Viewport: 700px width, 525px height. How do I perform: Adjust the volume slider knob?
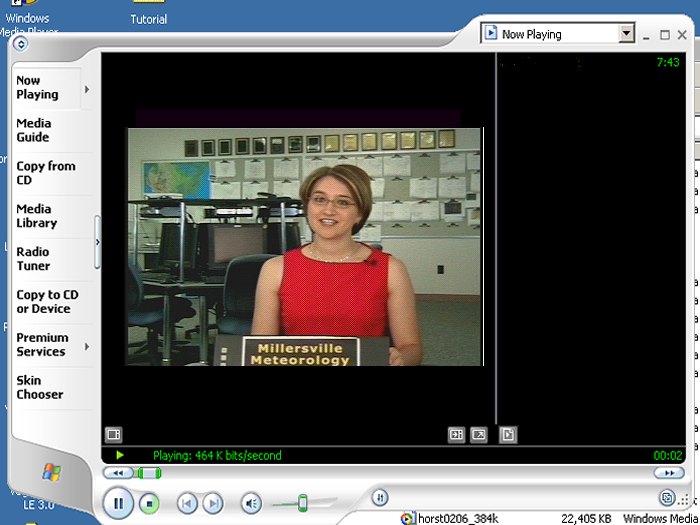tap(303, 503)
